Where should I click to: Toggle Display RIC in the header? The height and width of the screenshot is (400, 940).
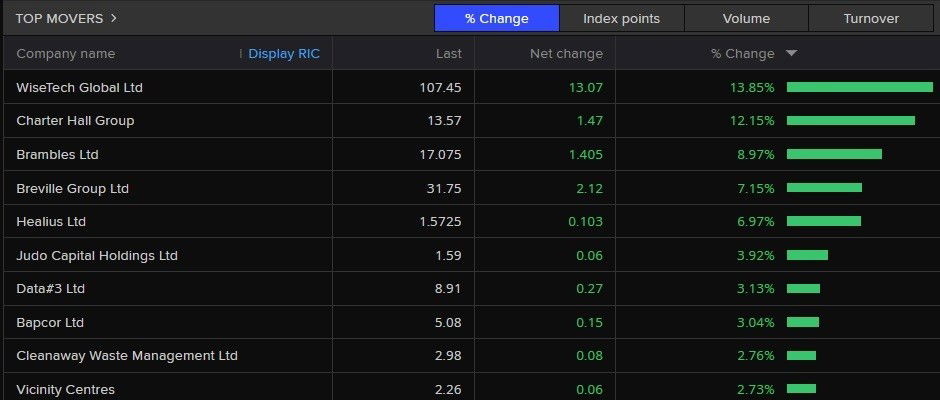coord(283,54)
